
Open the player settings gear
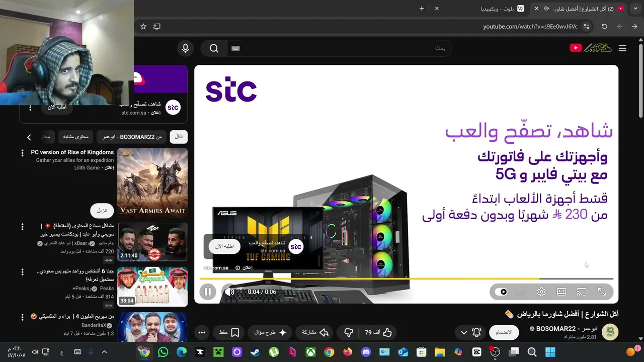[x=541, y=292]
